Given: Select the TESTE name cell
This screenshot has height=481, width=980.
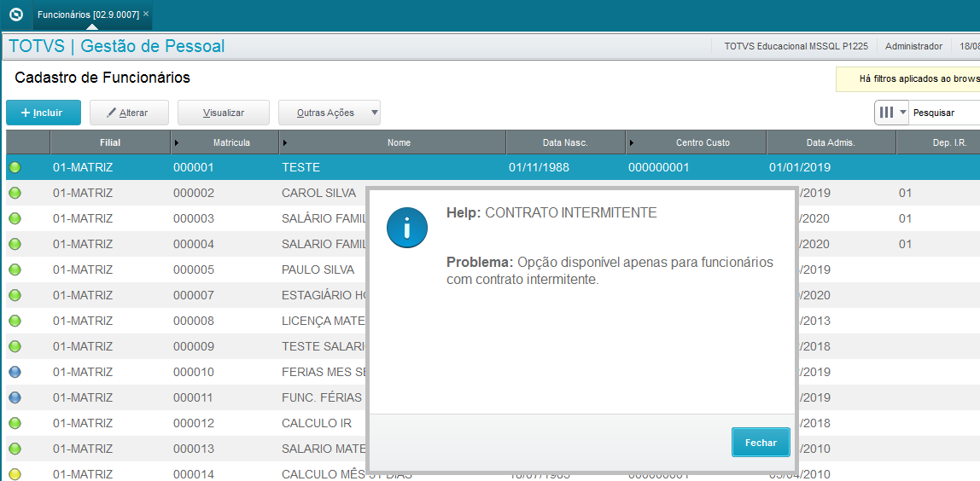Looking at the screenshot, I should (x=300, y=167).
